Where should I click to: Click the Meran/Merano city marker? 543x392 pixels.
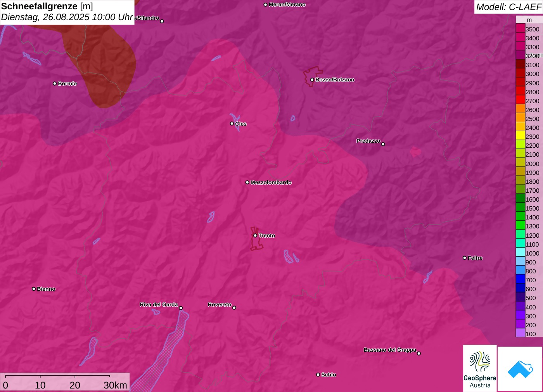[x=265, y=5]
